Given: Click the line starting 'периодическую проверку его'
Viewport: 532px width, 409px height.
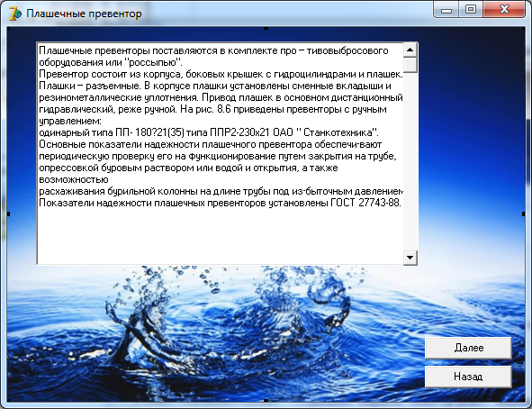Looking at the screenshot, I should click(x=218, y=156).
